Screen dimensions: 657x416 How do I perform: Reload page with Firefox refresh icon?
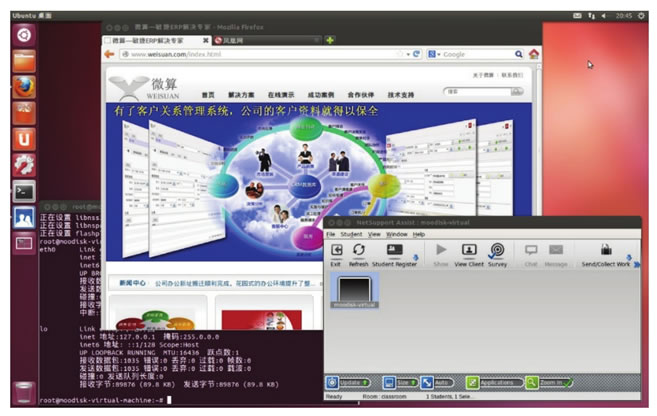click(416, 54)
